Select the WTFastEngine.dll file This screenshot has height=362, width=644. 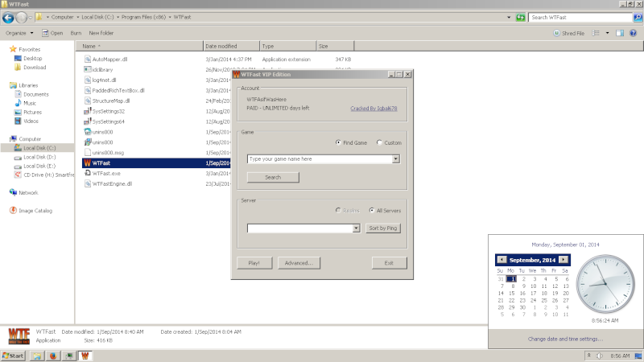112,184
